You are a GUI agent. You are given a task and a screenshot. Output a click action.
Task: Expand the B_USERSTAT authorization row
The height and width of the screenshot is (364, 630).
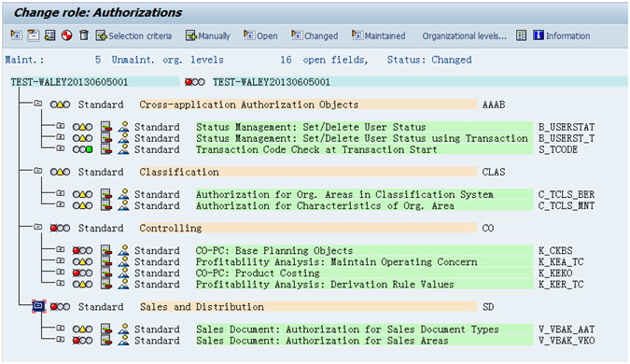(x=61, y=126)
